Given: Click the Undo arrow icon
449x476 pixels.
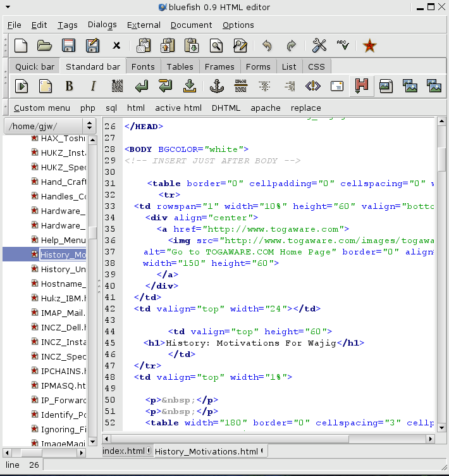Looking at the screenshot, I should 267,46.
